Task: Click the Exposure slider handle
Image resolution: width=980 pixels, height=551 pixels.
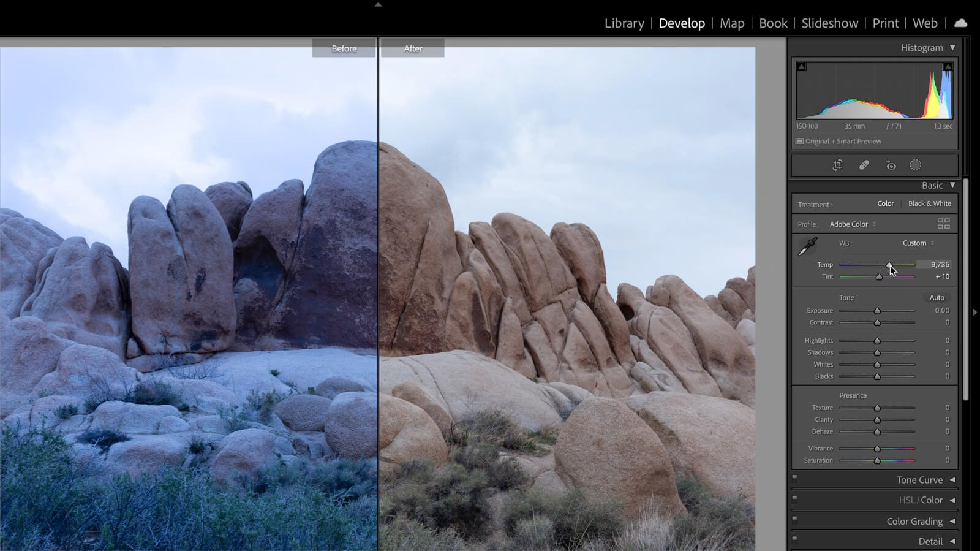Action: tap(877, 311)
